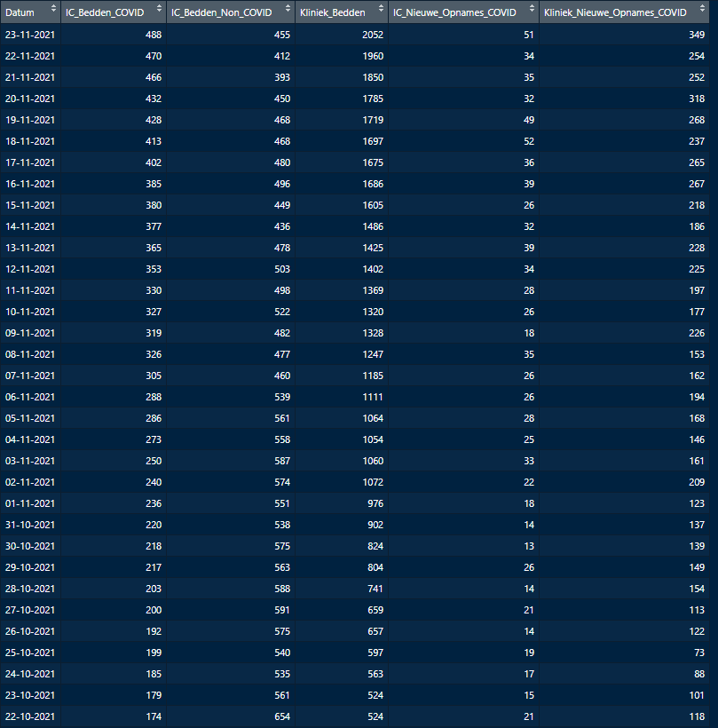
Task: Sort by Kliniek_Nieuwe_Opnames_COVID sort arrows
Action: click(x=702, y=8)
